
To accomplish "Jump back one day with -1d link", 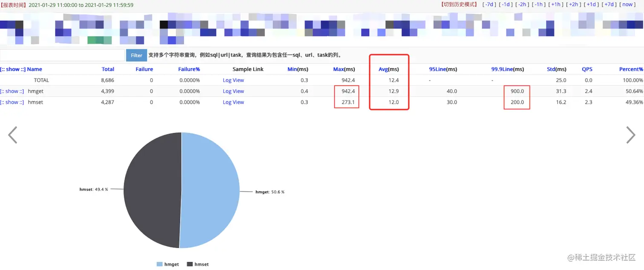I will (506, 4).
